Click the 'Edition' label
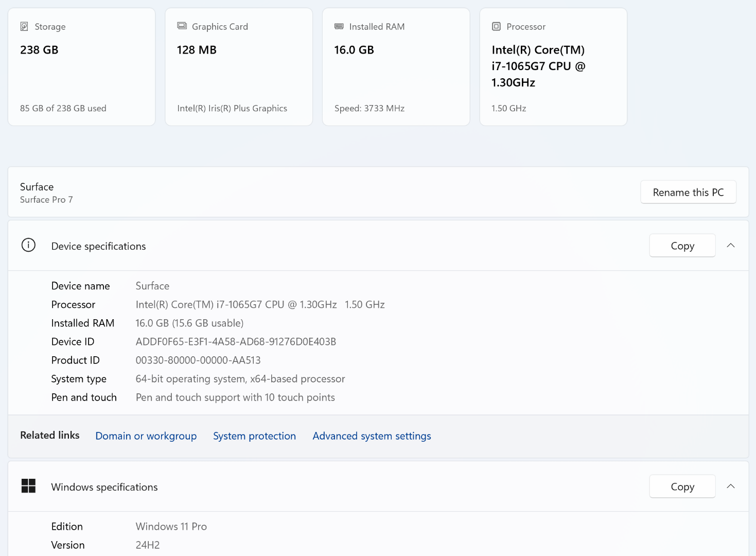 [x=67, y=527]
